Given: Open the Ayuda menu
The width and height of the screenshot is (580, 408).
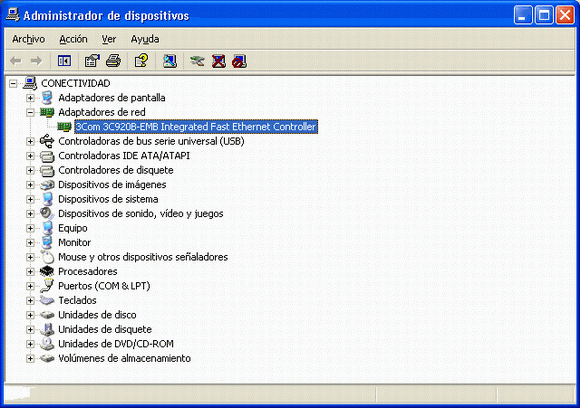Looking at the screenshot, I should (x=145, y=39).
